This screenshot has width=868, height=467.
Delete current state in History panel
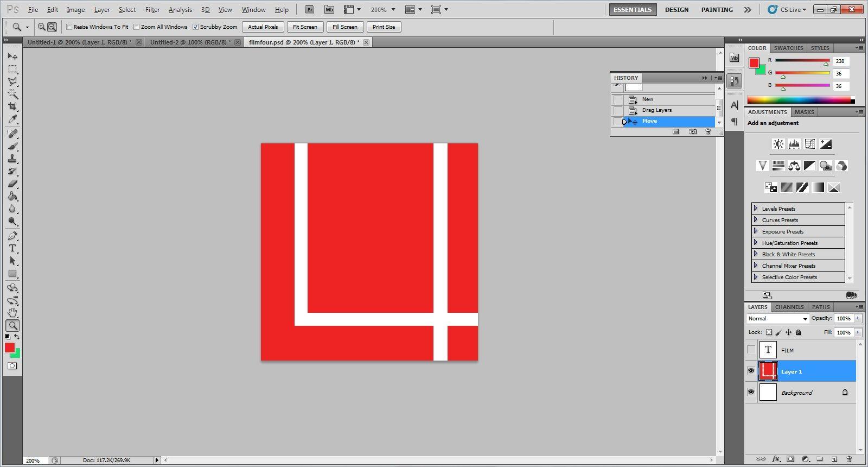click(708, 132)
